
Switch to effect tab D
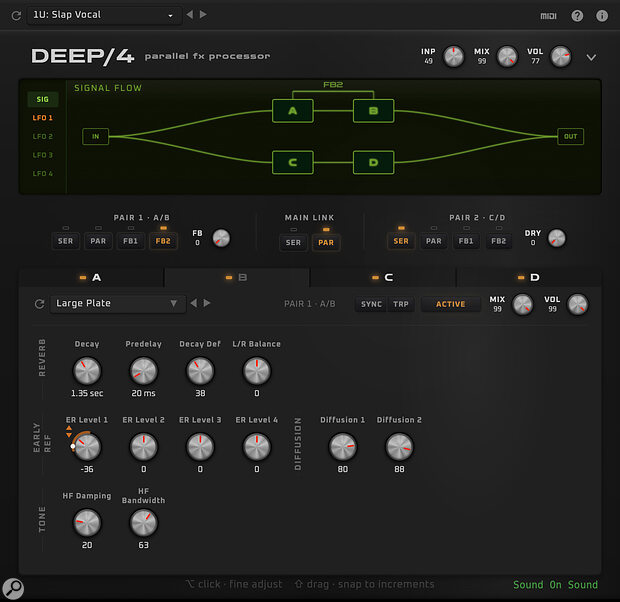pyautogui.click(x=529, y=278)
